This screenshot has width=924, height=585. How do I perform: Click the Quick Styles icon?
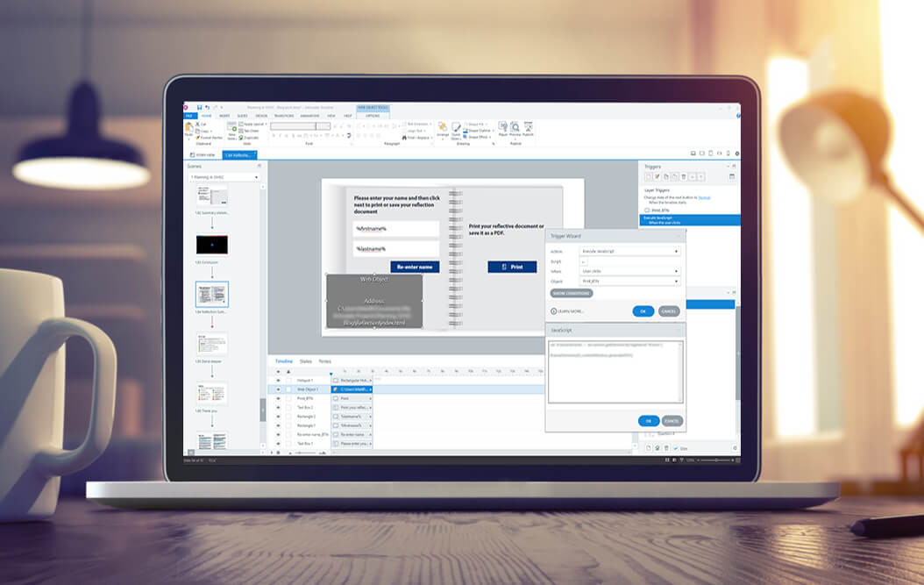coord(456,127)
